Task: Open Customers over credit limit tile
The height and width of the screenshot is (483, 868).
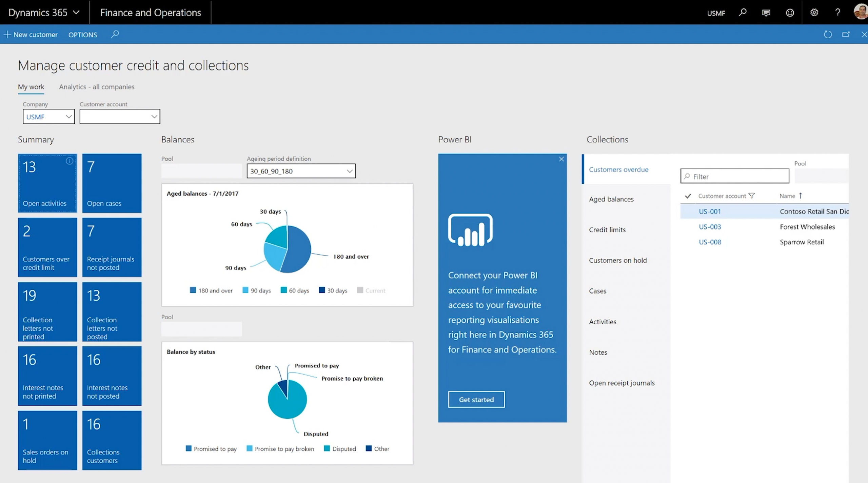Action: tap(47, 247)
